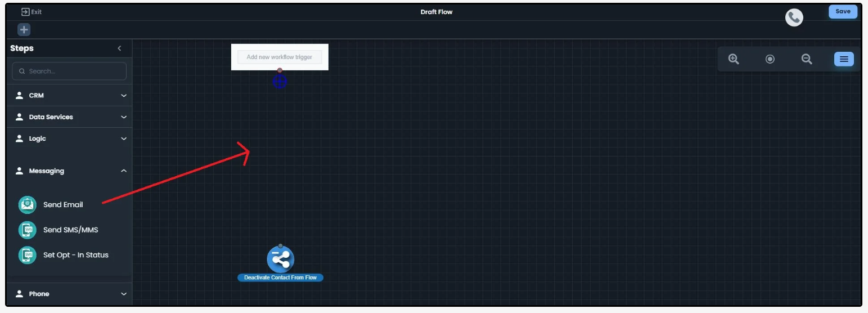
Task: Click the Send SMS/MMS step icon
Action: (27, 230)
